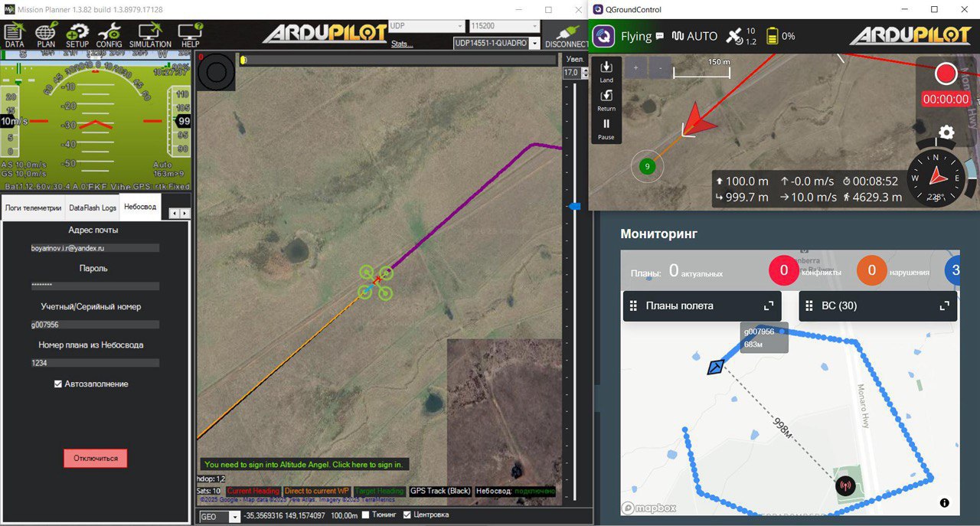Click the Номер плана field with 1234
Screen dimensions: 980x526
tap(95, 363)
